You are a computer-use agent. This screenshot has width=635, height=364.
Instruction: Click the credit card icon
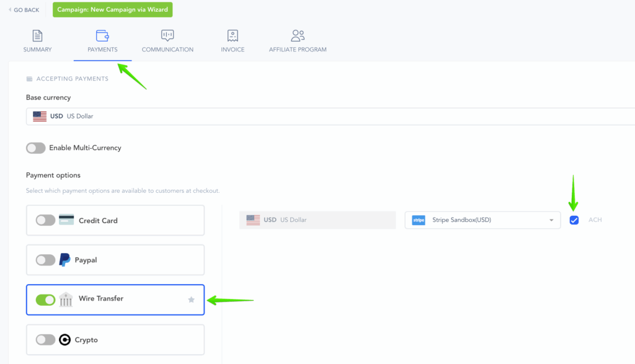pyautogui.click(x=66, y=220)
